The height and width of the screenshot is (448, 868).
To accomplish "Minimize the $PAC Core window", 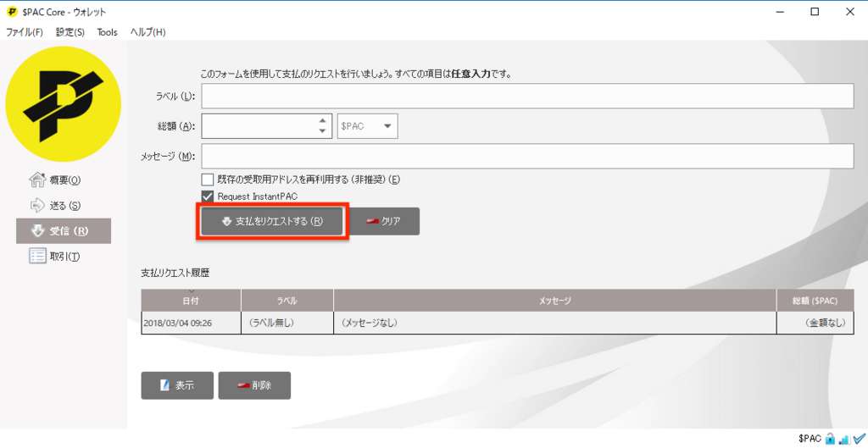I will click(x=780, y=12).
